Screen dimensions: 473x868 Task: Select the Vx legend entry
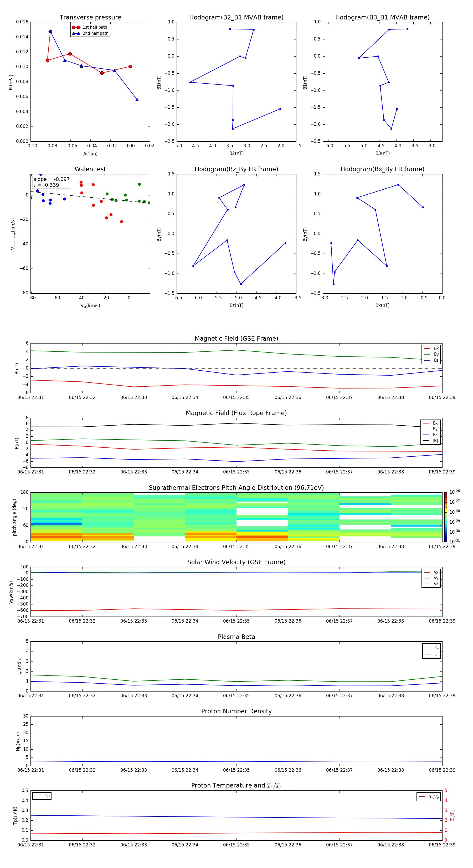coord(431,572)
